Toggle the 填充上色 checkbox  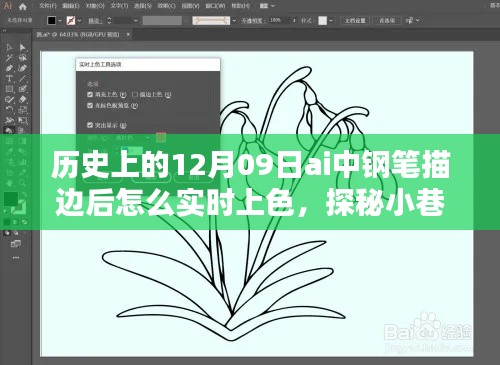(90, 95)
